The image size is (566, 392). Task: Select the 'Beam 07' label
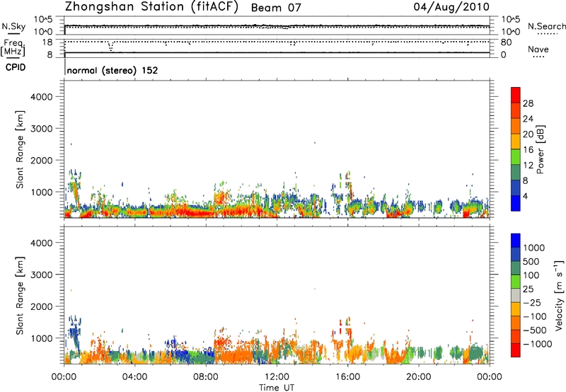(x=276, y=8)
